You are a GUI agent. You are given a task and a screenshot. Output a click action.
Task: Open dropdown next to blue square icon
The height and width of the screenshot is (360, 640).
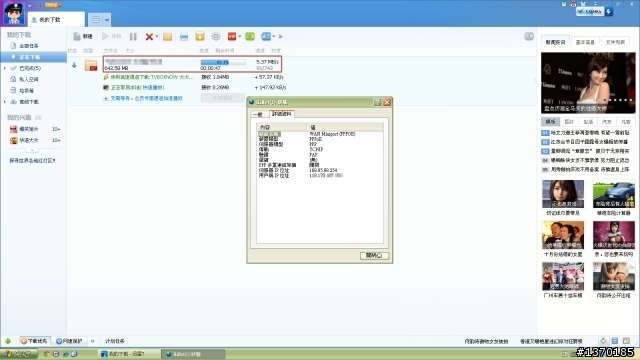[273, 36]
